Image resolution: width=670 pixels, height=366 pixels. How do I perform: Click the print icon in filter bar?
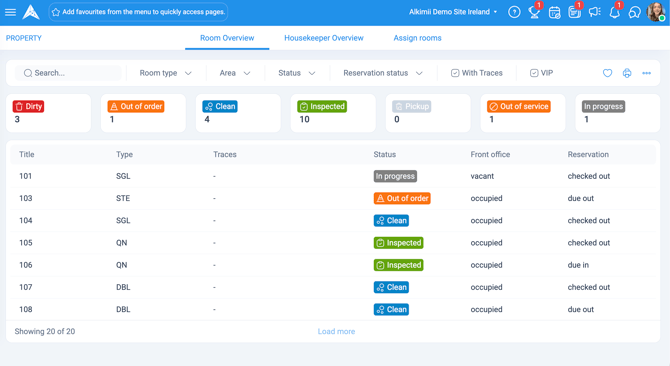[627, 73]
